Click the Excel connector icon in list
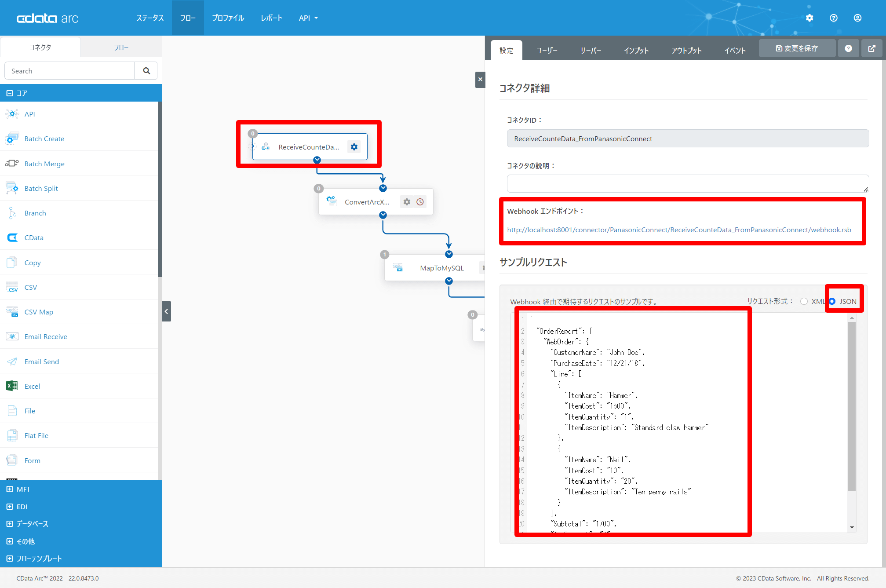Image resolution: width=886 pixels, height=588 pixels. click(x=12, y=386)
